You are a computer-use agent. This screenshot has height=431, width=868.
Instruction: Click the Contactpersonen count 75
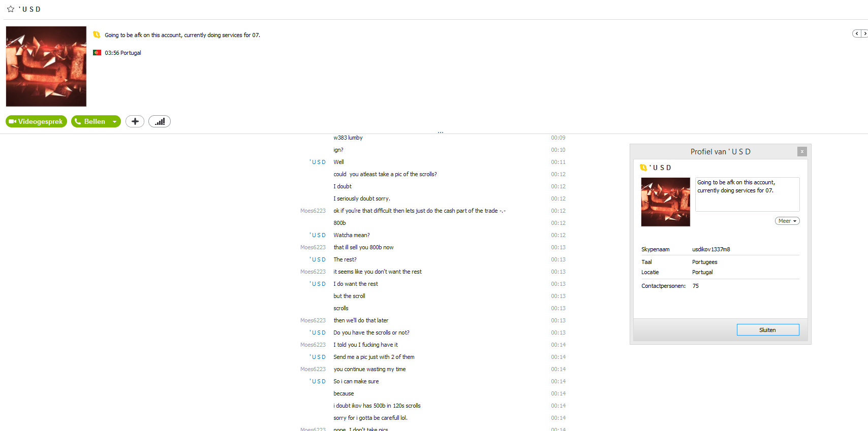(x=696, y=286)
